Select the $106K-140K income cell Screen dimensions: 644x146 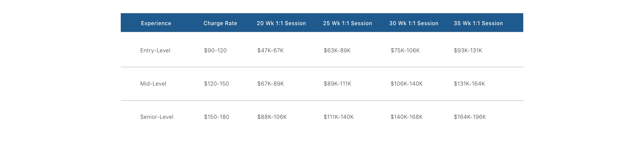407,84
